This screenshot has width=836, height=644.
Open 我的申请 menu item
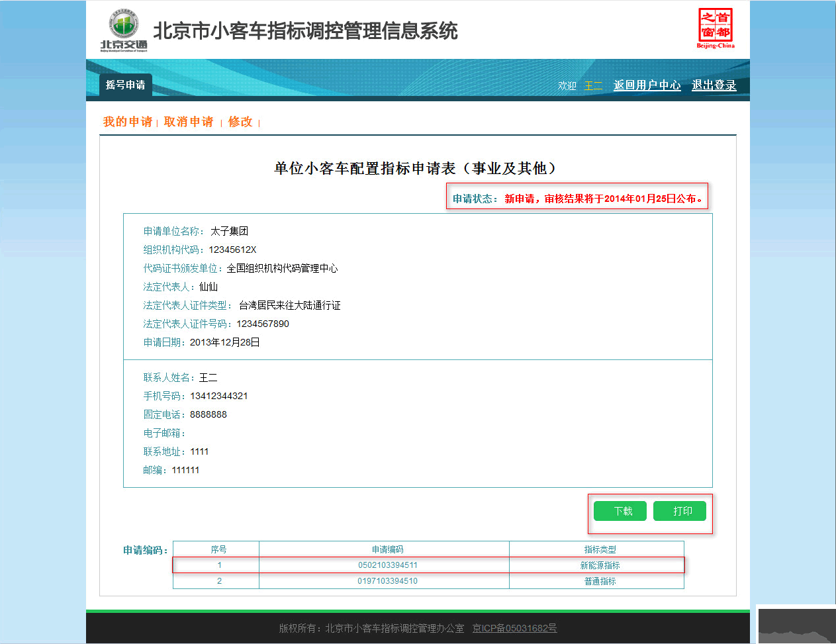coord(127,122)
